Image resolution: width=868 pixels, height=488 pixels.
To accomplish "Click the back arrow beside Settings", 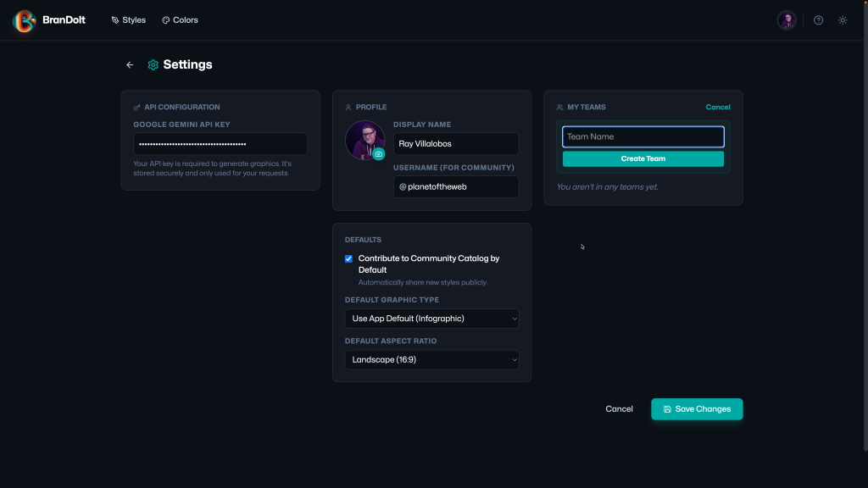I will tap(130, 65).
